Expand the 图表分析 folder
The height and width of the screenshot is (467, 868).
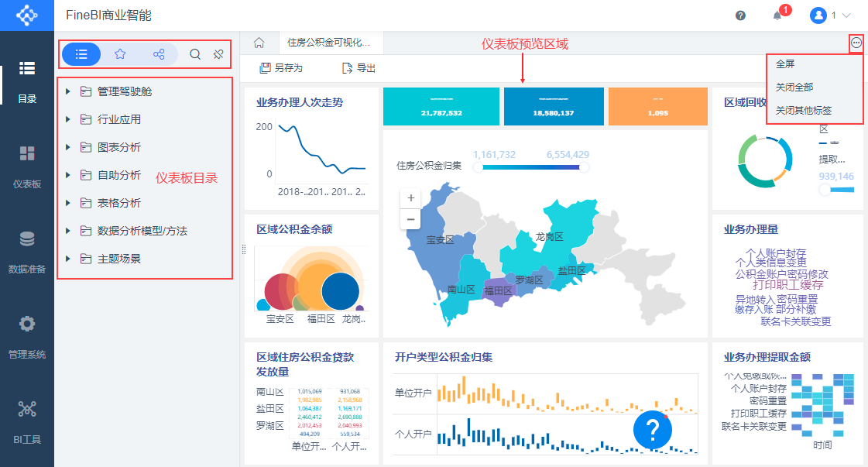click(116, 146)
